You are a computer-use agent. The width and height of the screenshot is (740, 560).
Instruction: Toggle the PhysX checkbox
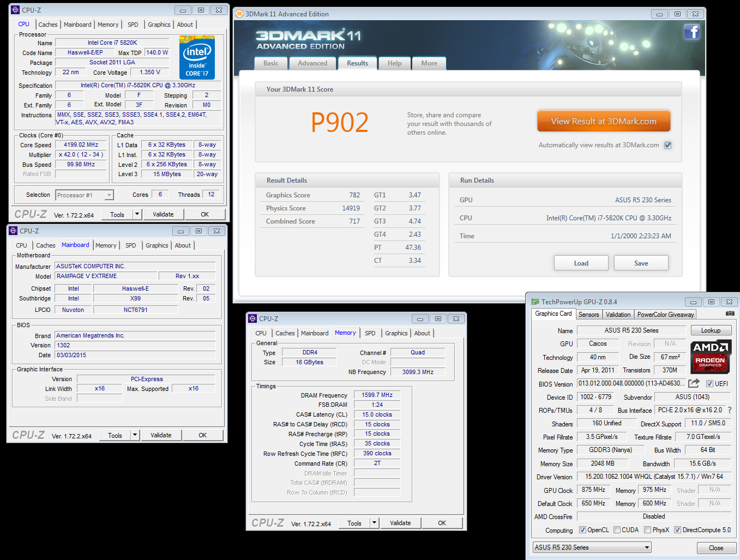pos(647,530)
